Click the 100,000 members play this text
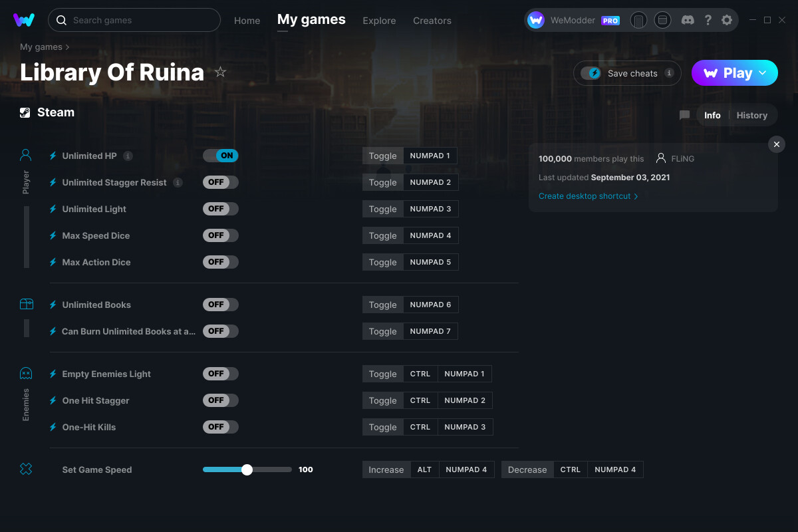 pyautogui.click(x=591, y=159)
